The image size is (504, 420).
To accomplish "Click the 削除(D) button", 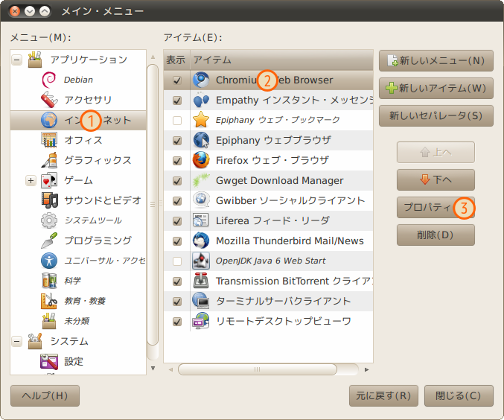I will [436, 235].
